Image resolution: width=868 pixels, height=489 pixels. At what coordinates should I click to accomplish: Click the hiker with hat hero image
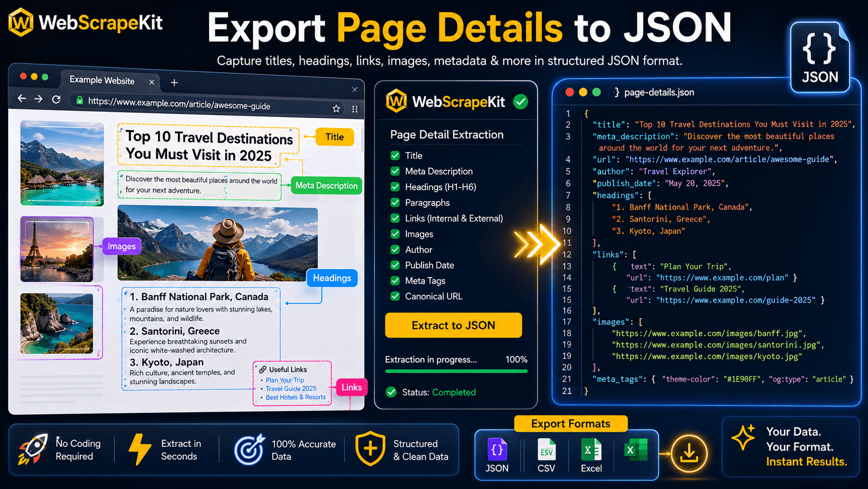pos(218,243)
